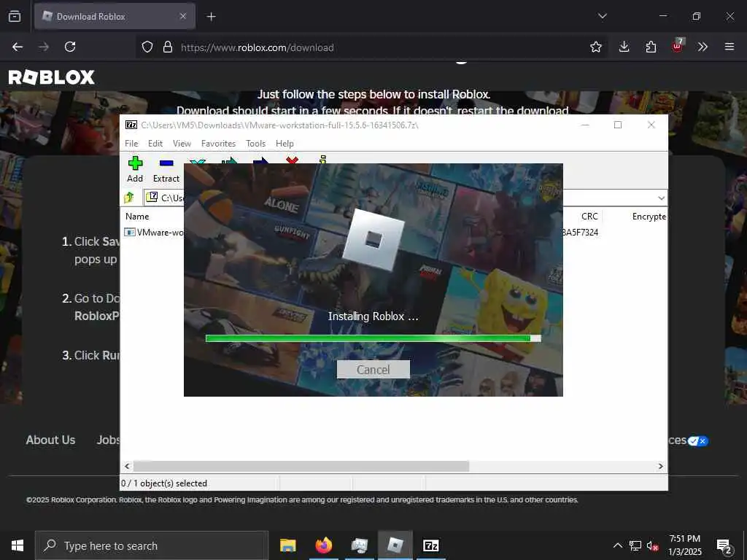Show hidden system tray icons

pyautogui.click(x=617, y=545)
